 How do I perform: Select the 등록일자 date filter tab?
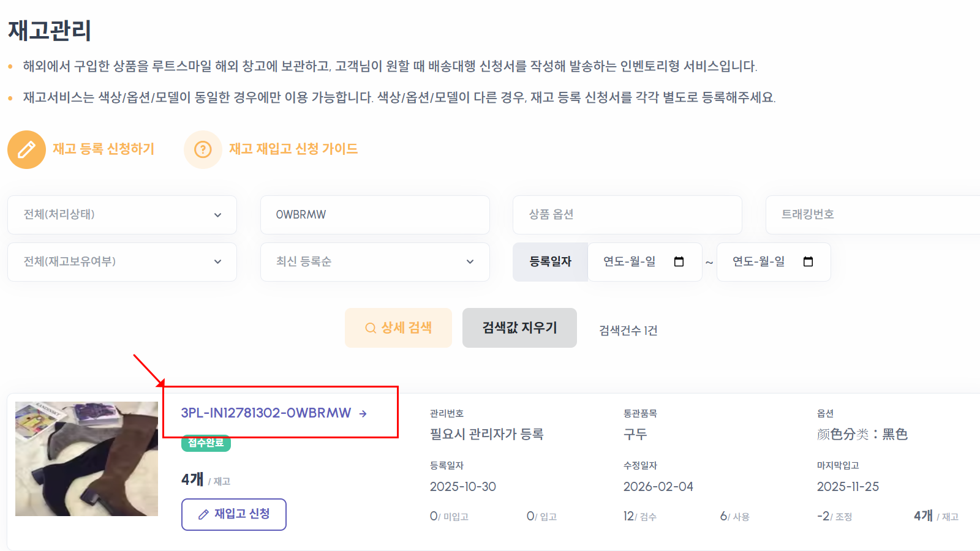[x=550, y=261]
